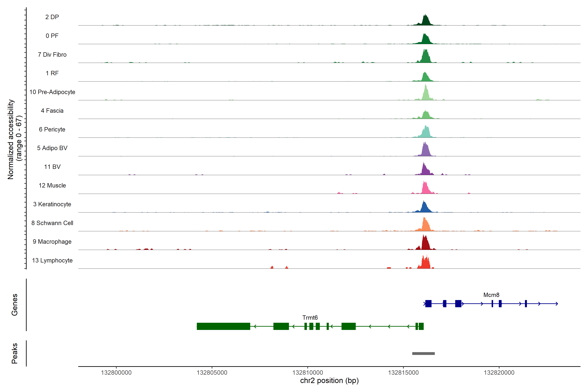This screenshot has height=392, width=588.
Task: Select the 10 Pre-Adipocyte track label
Action: [x=52, y=92]
